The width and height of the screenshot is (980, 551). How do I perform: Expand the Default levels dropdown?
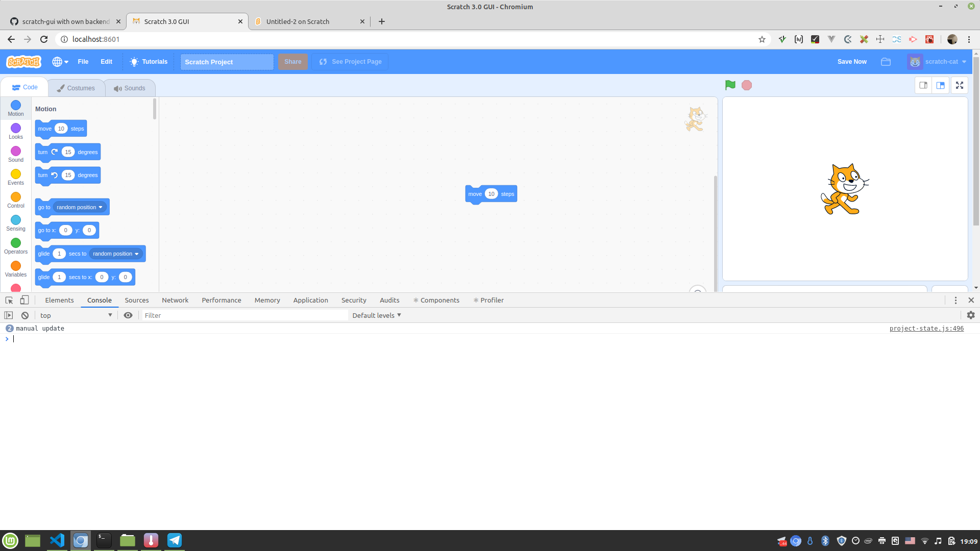[x=376, y=315]
